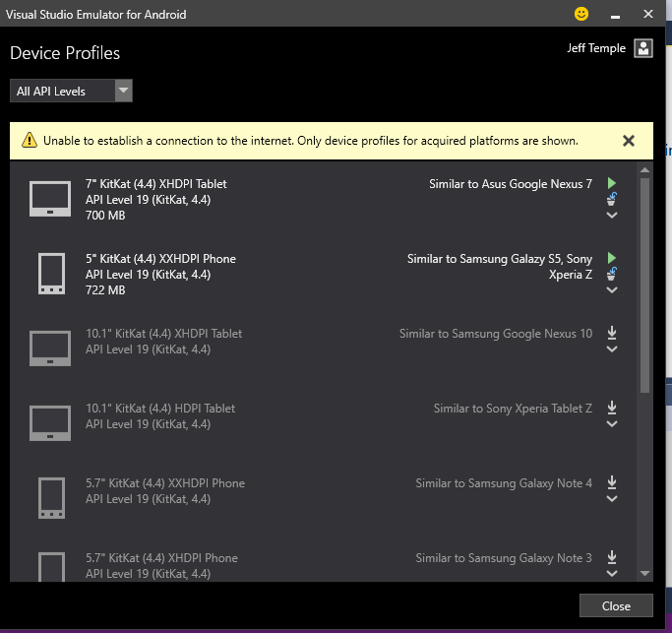This screenshot has height=633, width=672.
Task: Click the "722 MB" size label
Action: pos(105,290)
